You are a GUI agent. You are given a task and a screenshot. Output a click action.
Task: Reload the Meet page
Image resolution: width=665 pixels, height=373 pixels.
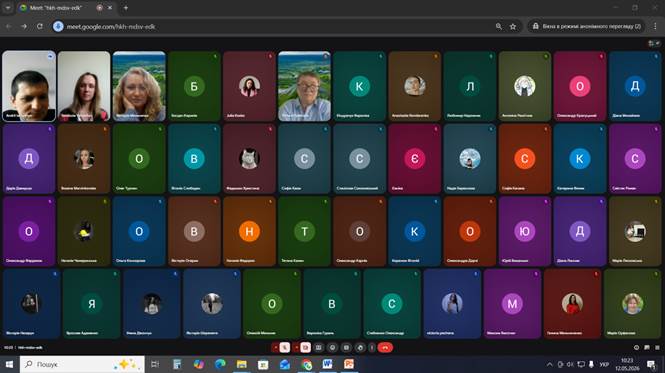point(40,26)
